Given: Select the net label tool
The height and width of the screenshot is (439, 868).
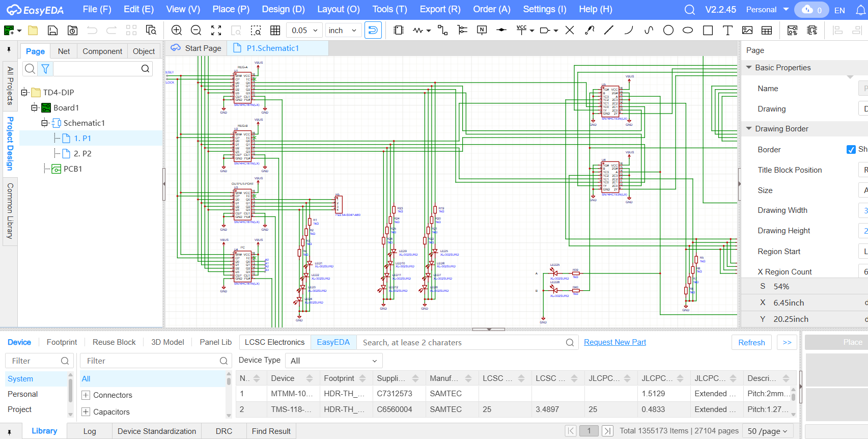Looking at the screenshot, I should (x=482, y=30).
